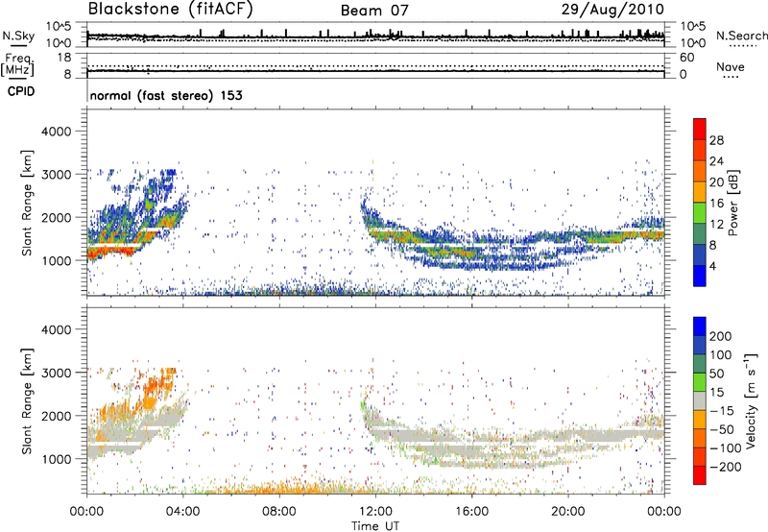
Task: Click the 'Power [dB]' colorbar title
Action: (x=733, y=203)
